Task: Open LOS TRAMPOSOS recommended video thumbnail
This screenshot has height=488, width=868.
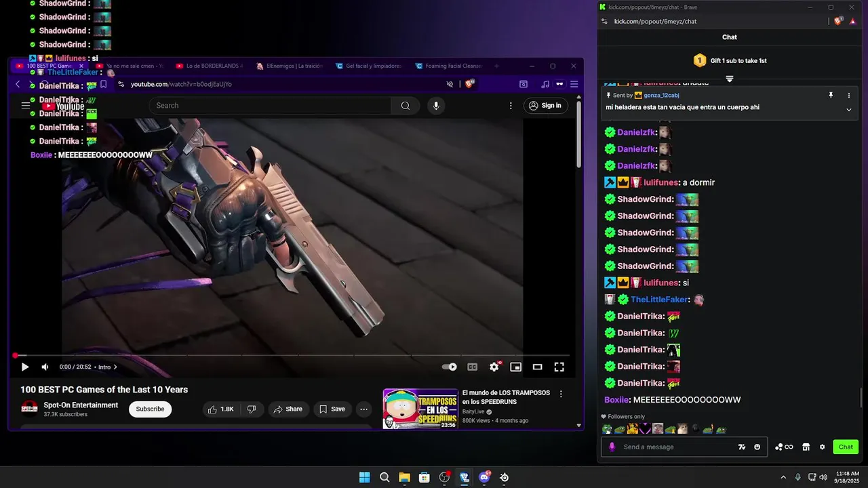Action: pos(420,409)
